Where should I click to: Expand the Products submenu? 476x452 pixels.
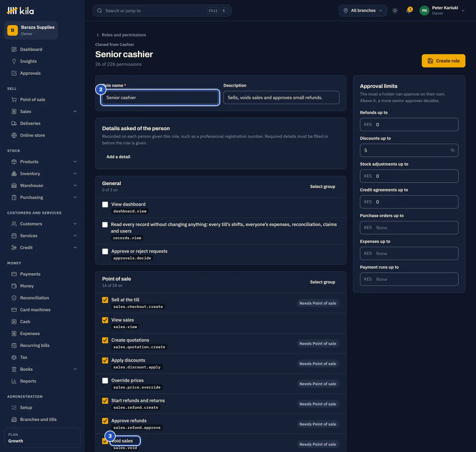(75, 162)
